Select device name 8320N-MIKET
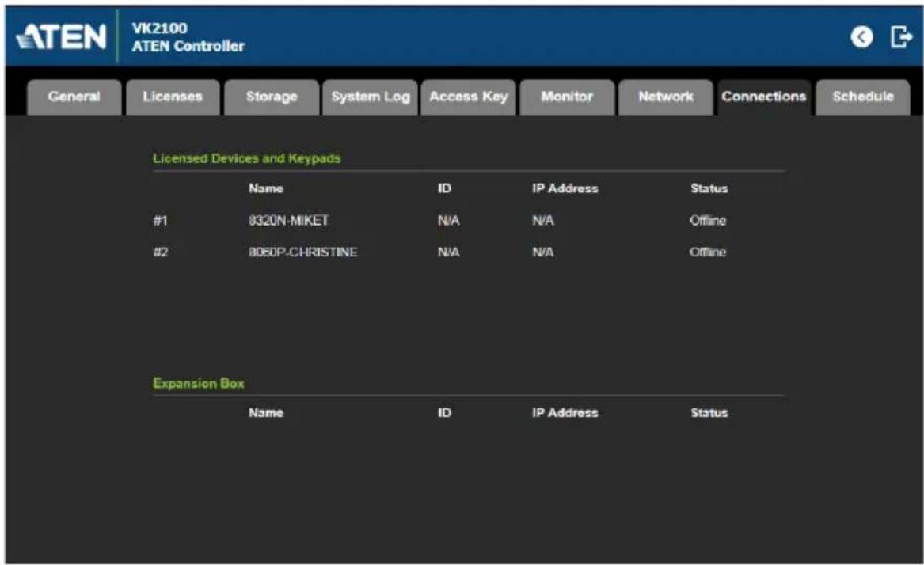 point(289,220)
